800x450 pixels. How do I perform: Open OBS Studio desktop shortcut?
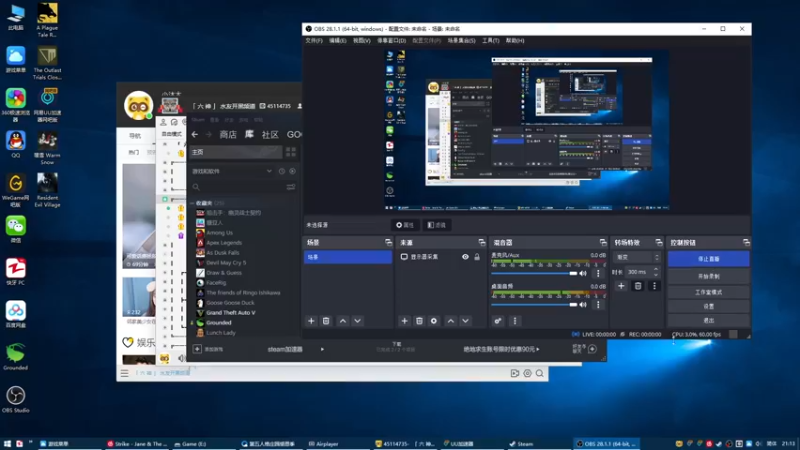tap(15, 399)
